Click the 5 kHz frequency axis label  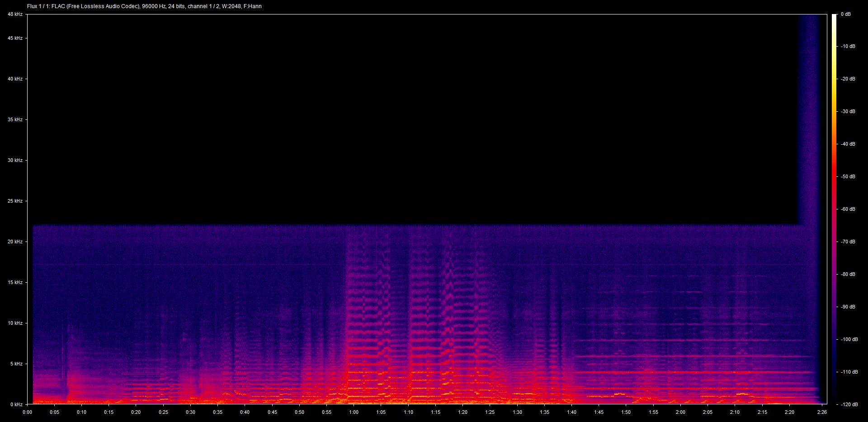point(16,364)
